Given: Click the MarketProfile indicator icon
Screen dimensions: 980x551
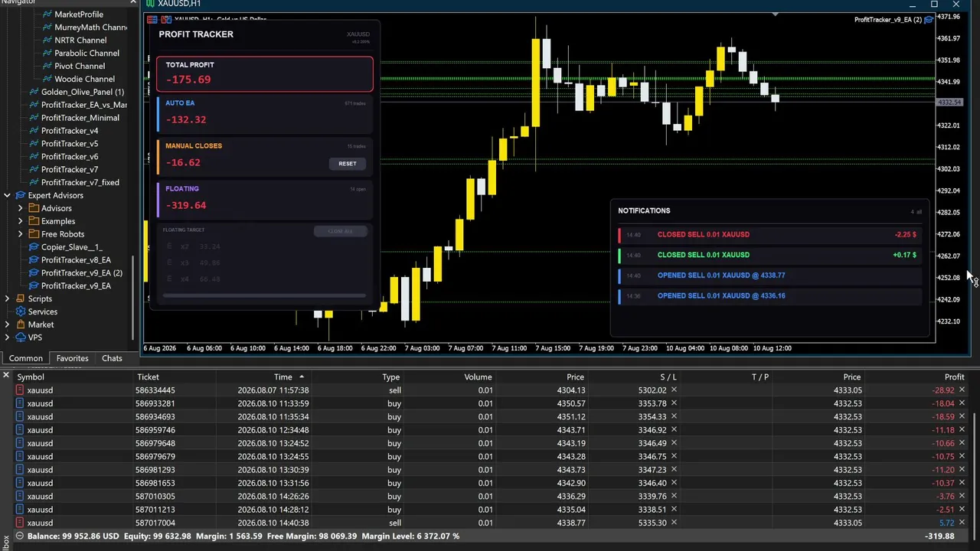Looking at the screenshot, I should pos(47,15).
